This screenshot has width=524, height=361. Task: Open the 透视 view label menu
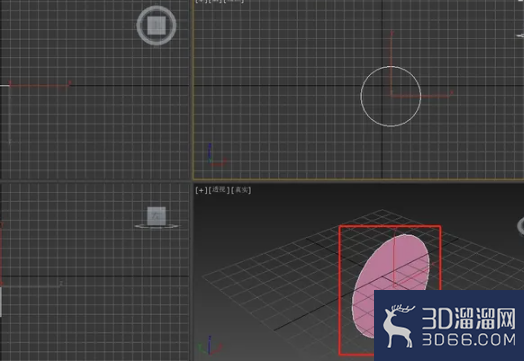[219, 190]
